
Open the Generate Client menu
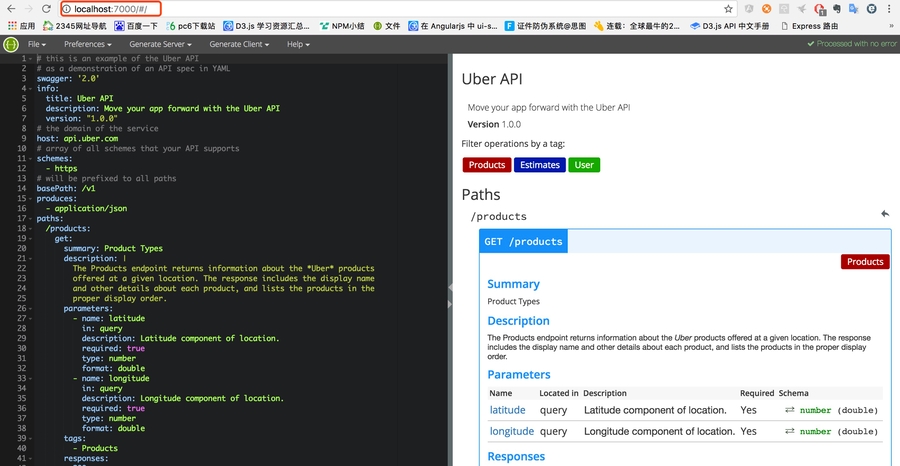point(242,44)
